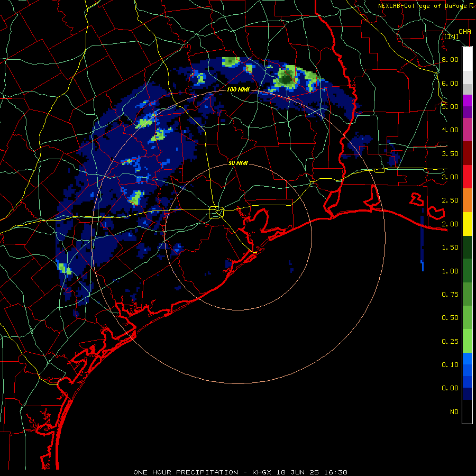The height and width of the screenshot is (476, 476).
Task: Click the 0.50 legend value
Action: point(450,318)
